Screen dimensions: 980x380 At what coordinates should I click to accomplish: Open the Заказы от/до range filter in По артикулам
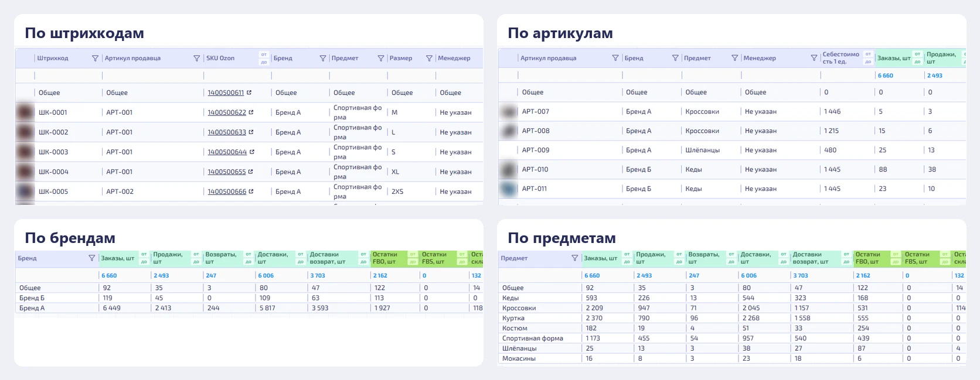(917, 58)
